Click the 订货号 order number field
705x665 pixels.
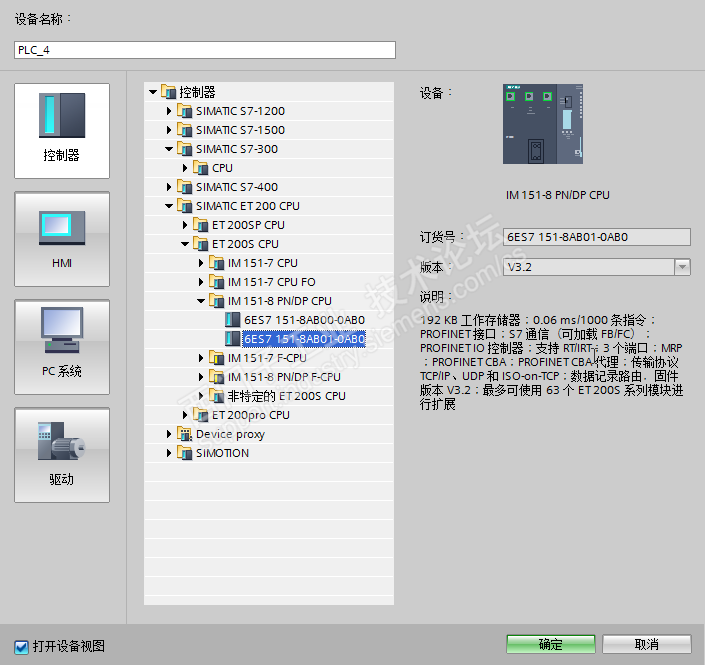click(597, 237)
